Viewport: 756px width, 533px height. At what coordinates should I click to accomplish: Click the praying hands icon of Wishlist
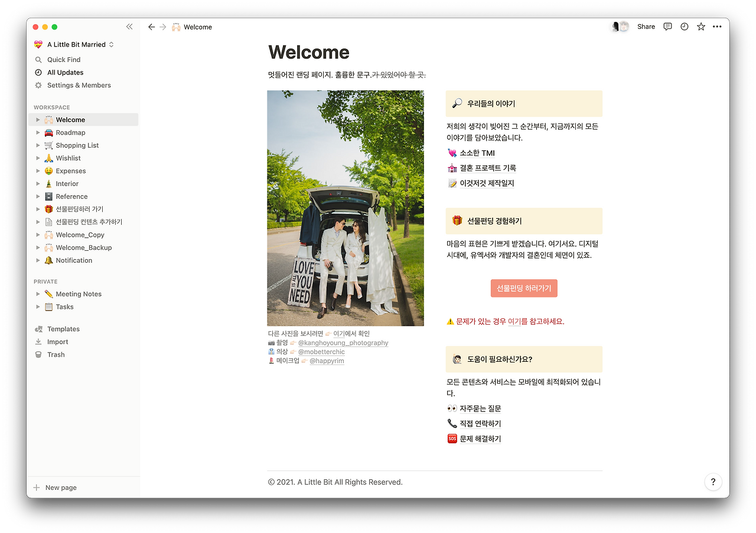pos(49,158)
